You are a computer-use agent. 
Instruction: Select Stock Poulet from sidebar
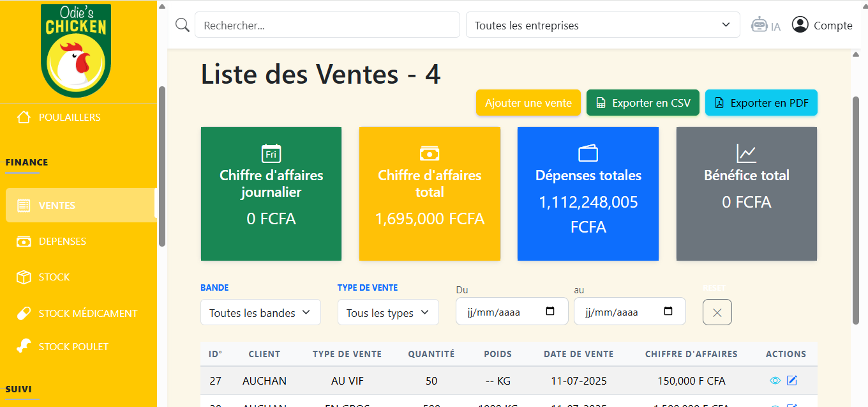[73, 347]
